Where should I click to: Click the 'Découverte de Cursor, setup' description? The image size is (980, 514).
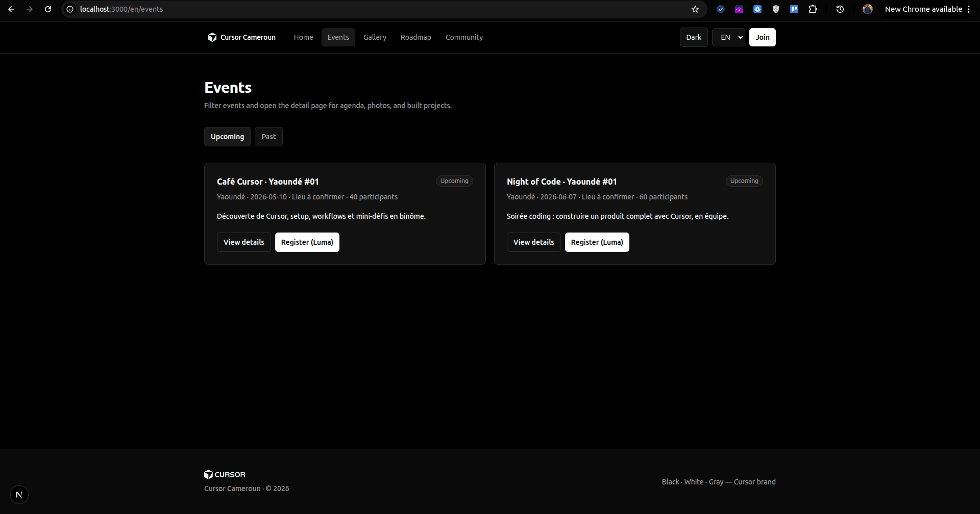tap(321, 216)
